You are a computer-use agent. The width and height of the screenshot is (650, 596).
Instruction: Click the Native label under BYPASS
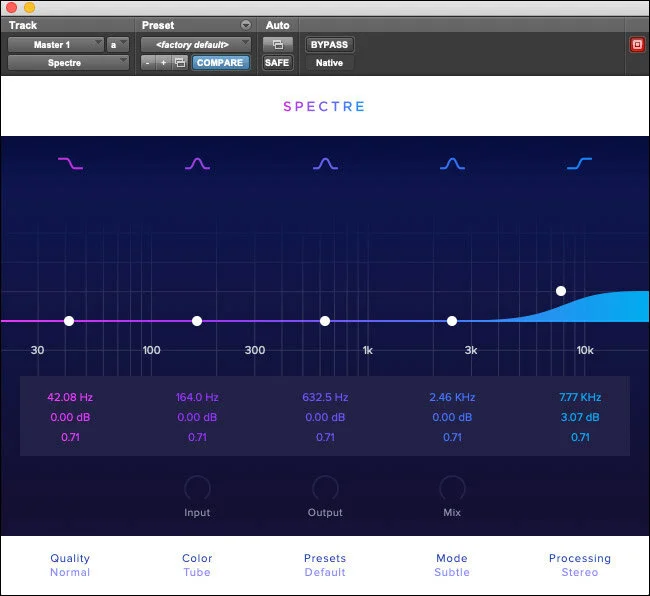coord(330,63)
